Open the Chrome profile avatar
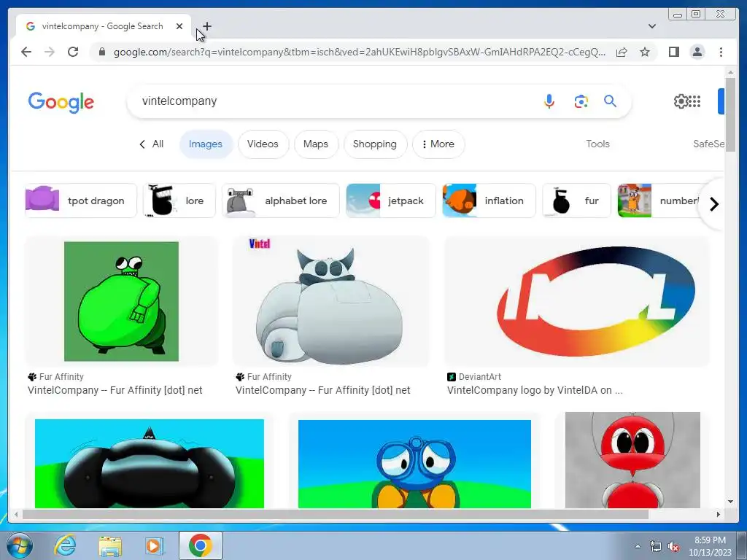Image resolution: width=747 pixels, height=560 pixels. (x=697, y=52)
